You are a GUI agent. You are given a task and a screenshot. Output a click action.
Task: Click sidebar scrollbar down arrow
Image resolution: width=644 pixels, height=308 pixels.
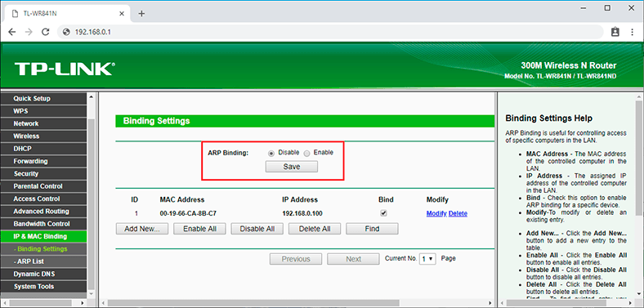pos(91,295)
